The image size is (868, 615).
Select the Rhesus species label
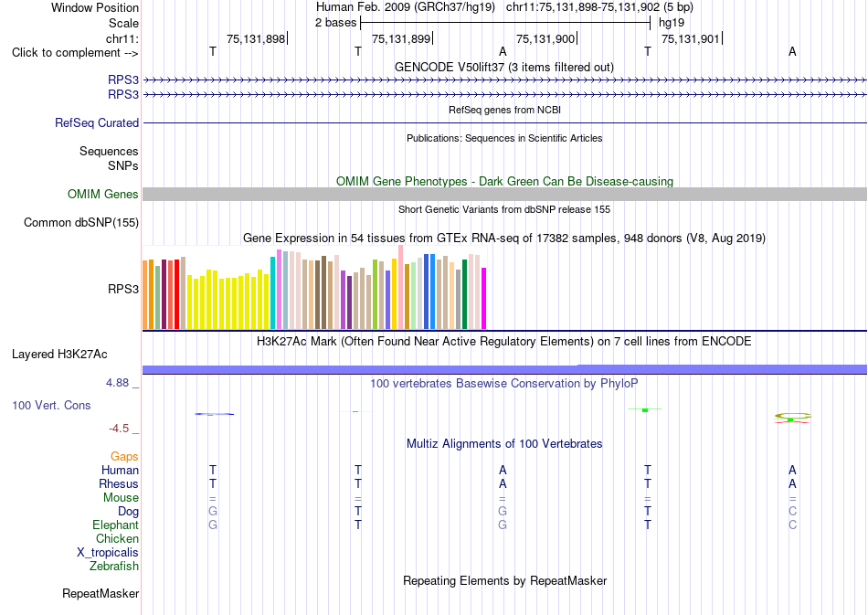coord(119,483)
